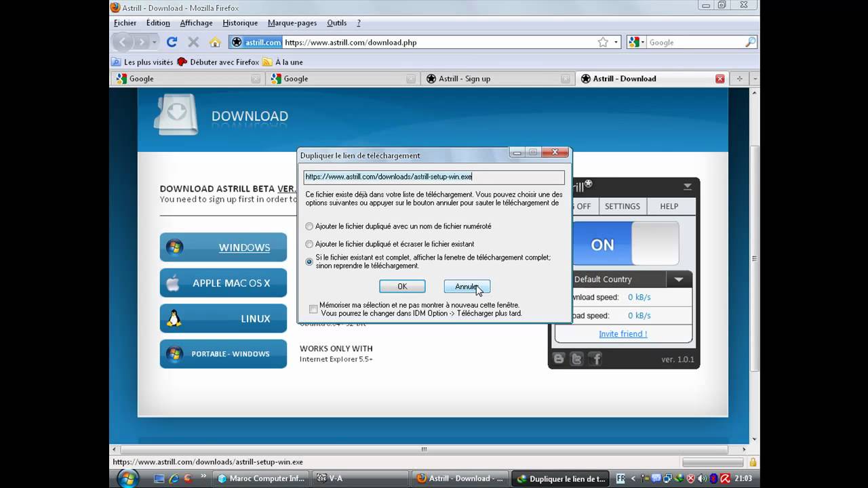Click the Show Desktop quick launch icon
The image size is (868, 488).
pyautogui.click(x=159, y=479)
